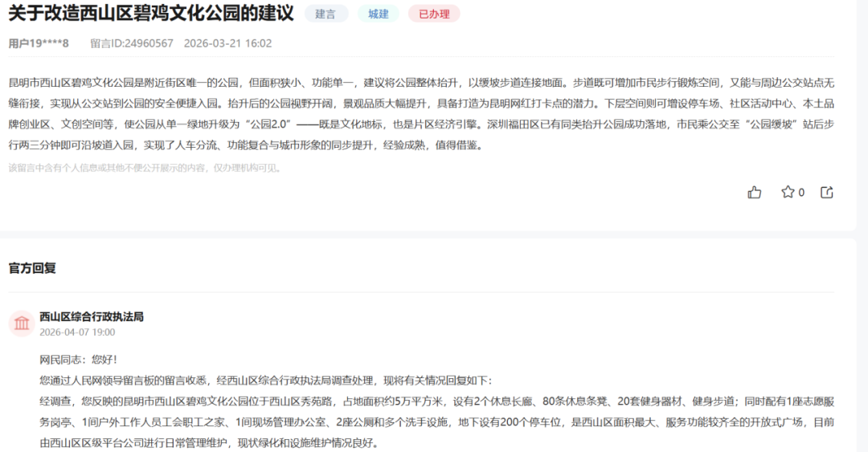This screenshot has height=452, width=868.
Task: Click the reply timestamp 2026-04-07 19:00
Action: point(77,332)
